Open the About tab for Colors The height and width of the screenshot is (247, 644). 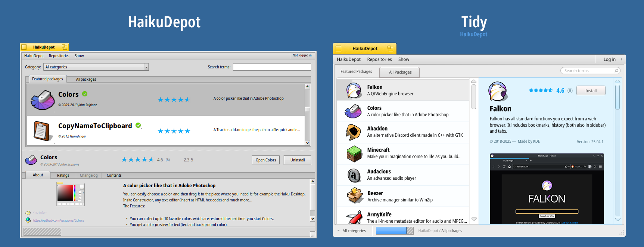point(38,175)
